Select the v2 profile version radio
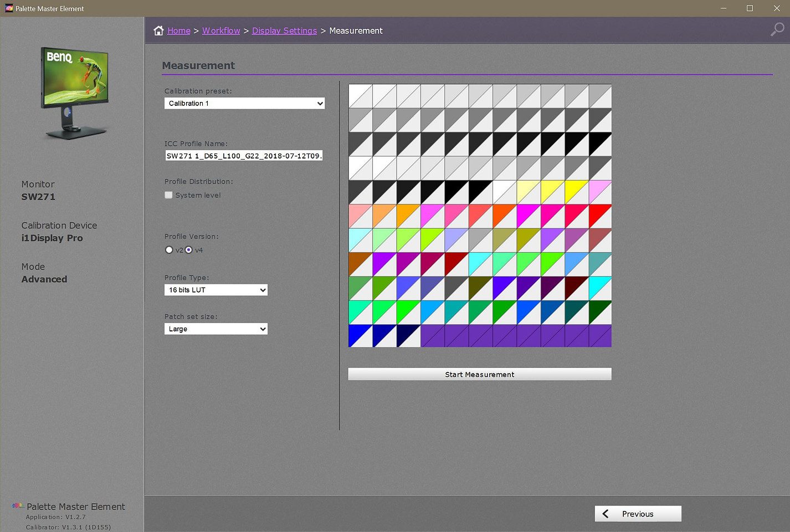This screenshot has height=532, width=790. 169,250
